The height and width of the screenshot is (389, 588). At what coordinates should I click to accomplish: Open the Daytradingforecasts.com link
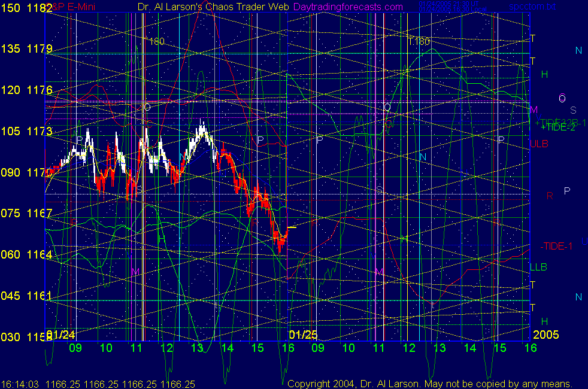[x=348, y=7]
